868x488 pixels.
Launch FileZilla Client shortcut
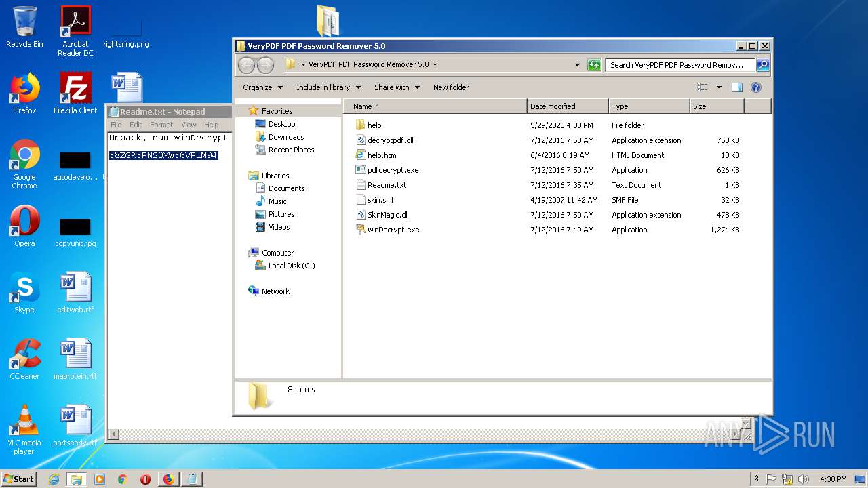(x=75, y=94)
